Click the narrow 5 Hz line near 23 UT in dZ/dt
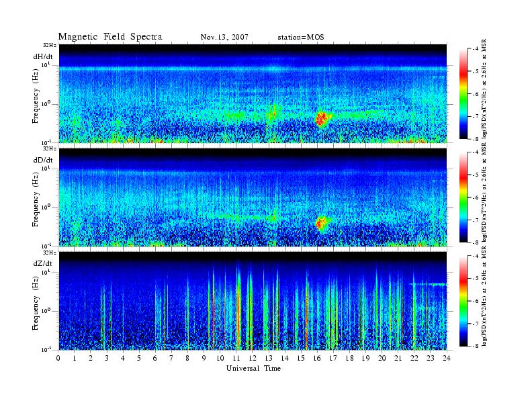 pos(428,284)
